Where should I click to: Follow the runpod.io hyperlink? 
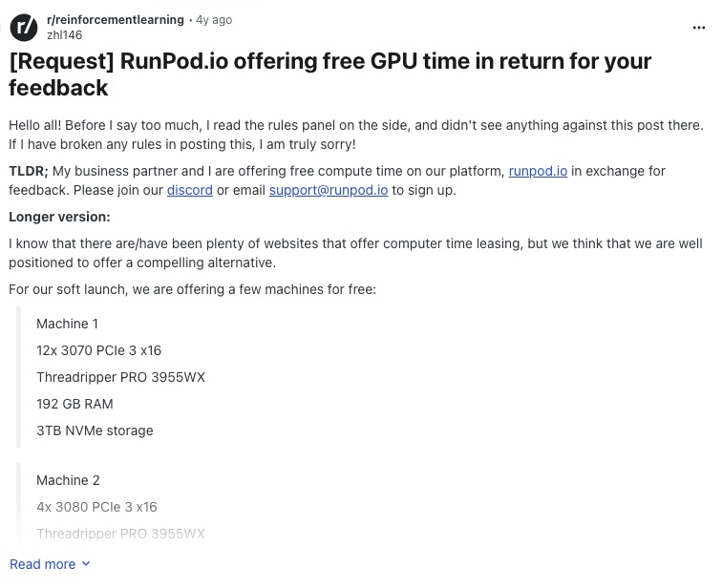click(538, 171)
